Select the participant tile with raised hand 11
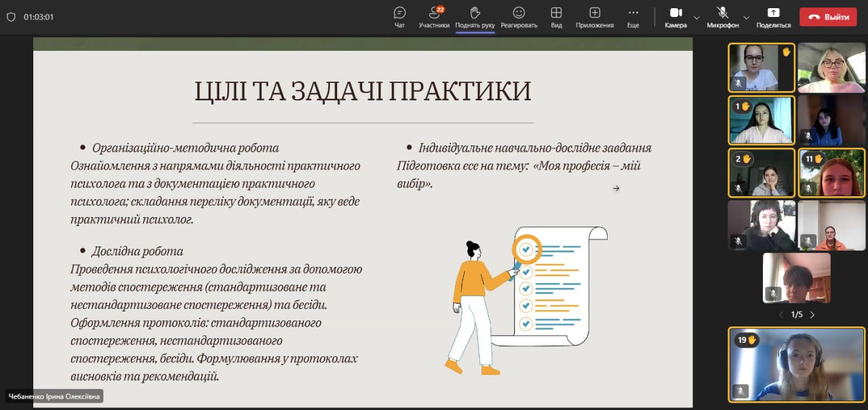 tap(831, 172)
